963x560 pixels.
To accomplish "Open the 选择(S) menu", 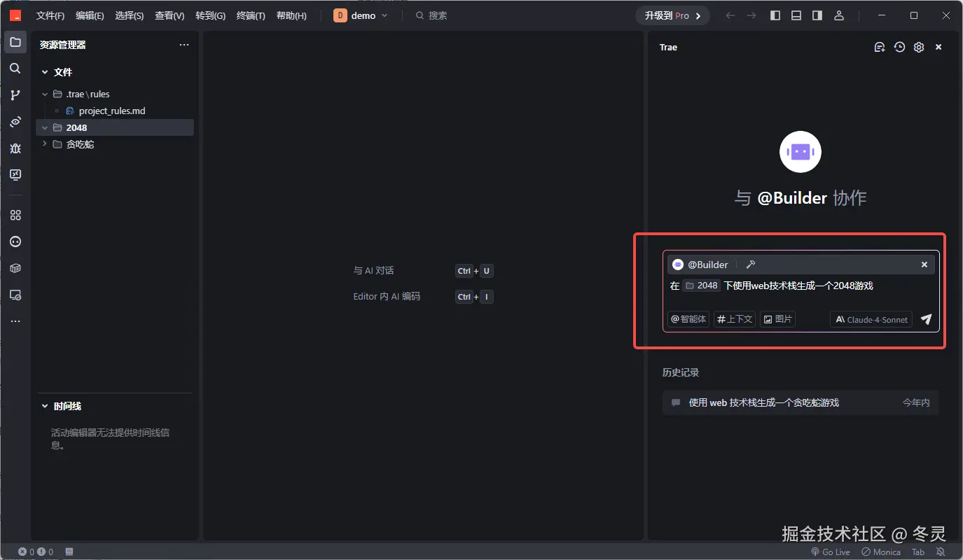I will click(130, 15).
